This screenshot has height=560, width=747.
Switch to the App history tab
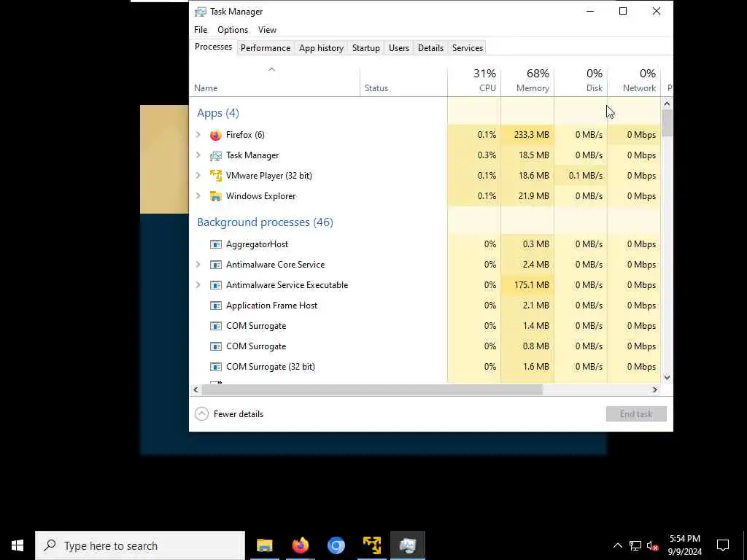[x=321, y=48]
